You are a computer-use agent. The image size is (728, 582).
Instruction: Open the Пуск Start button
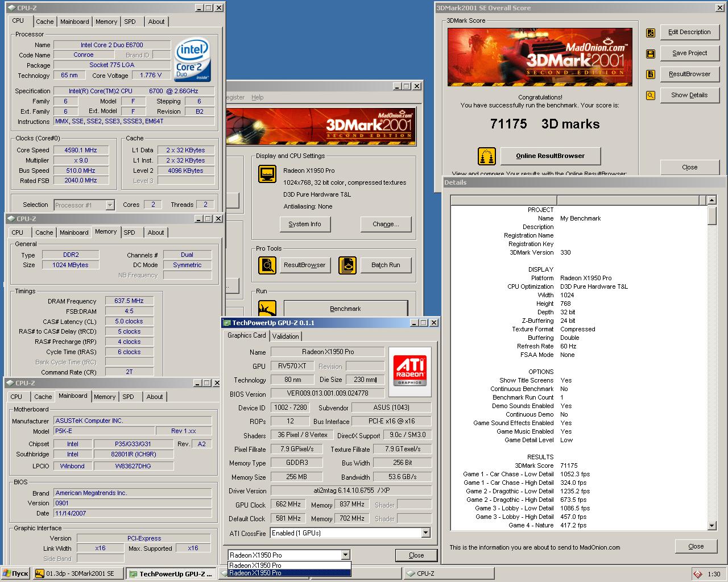tap(16, 574)
